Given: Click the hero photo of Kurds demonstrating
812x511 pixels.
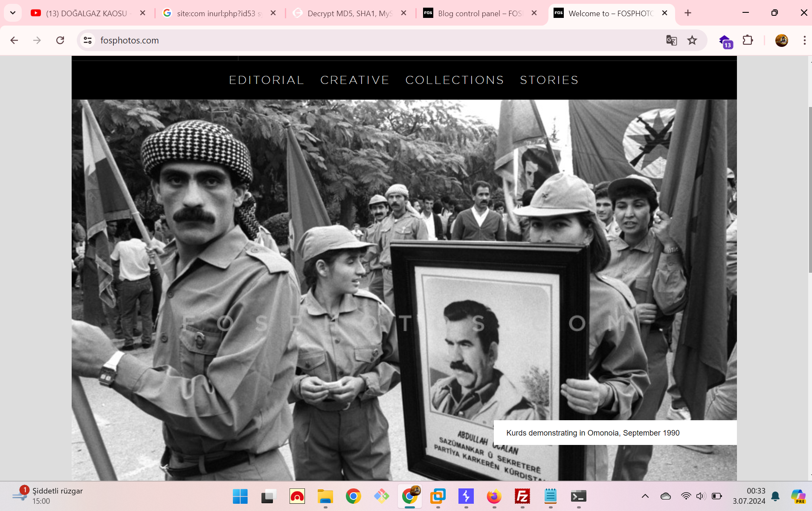Looking at the screenshot, I should pyautogui.click(x=404, y=290).
